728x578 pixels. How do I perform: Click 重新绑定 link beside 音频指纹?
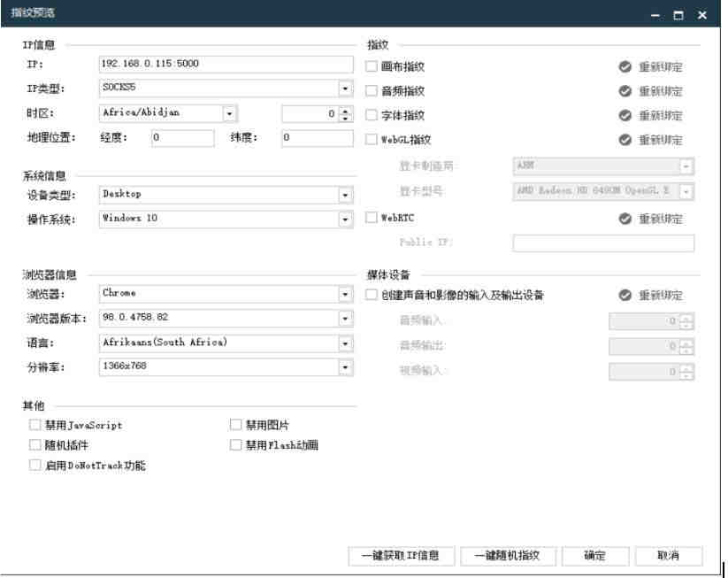coord(660,91)
